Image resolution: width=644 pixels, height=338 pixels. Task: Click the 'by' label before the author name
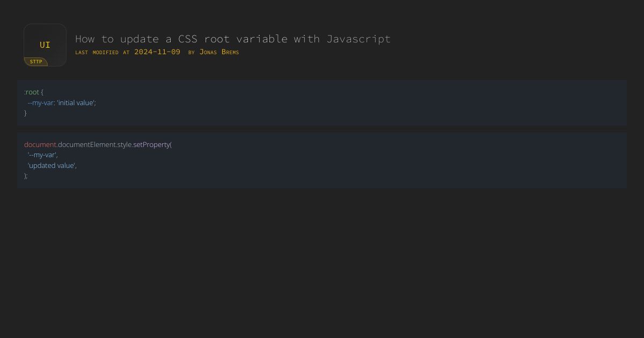(192, 53)
